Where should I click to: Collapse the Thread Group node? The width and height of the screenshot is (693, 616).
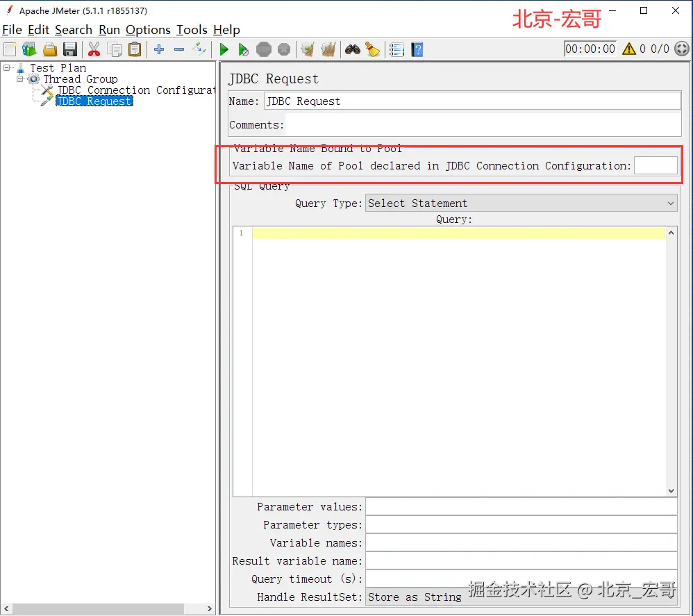pyautogui.click(x=20, y=78)
